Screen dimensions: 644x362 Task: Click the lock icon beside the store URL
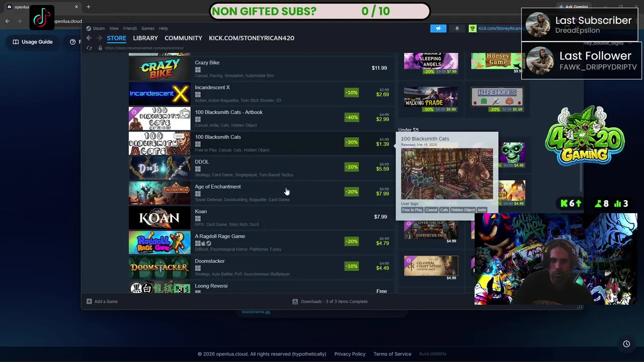pyautogui.click(x=100, y=48)
